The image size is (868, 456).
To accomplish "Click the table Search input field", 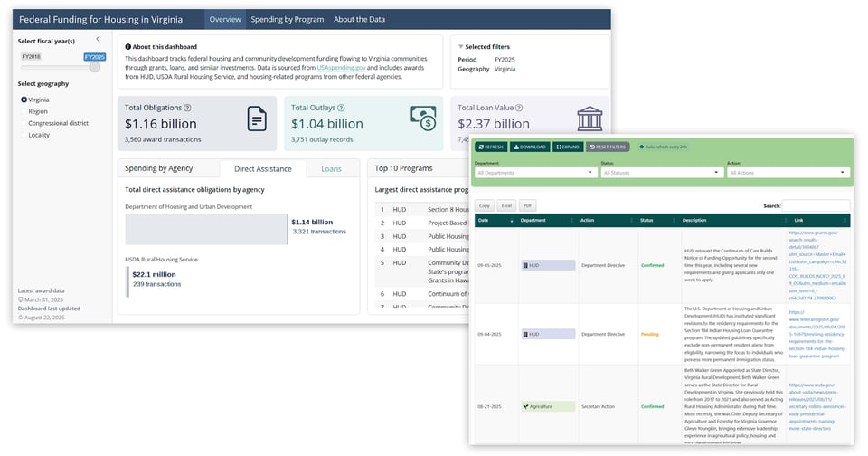I will tap(816, 205).
